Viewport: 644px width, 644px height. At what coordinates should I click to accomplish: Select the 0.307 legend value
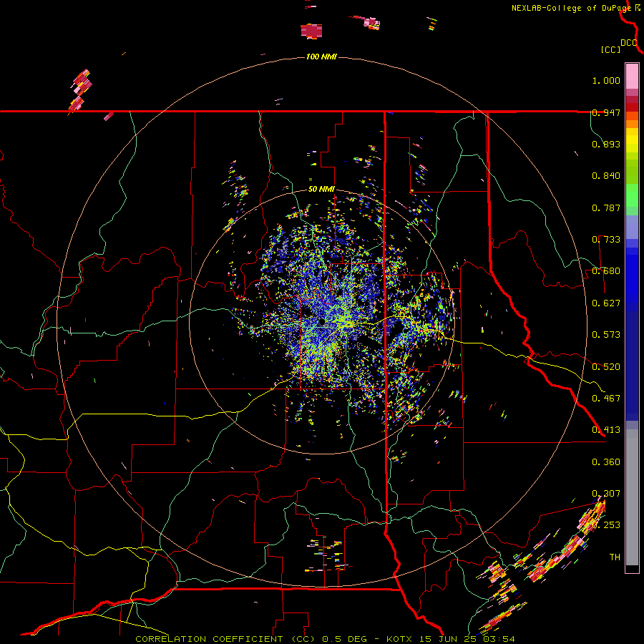pos(606,493)
